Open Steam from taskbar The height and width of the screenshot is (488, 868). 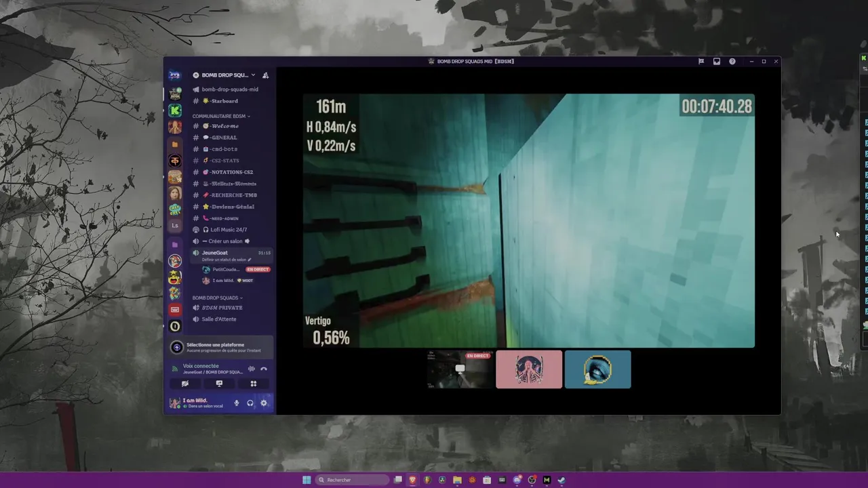[x=561, y=480]
